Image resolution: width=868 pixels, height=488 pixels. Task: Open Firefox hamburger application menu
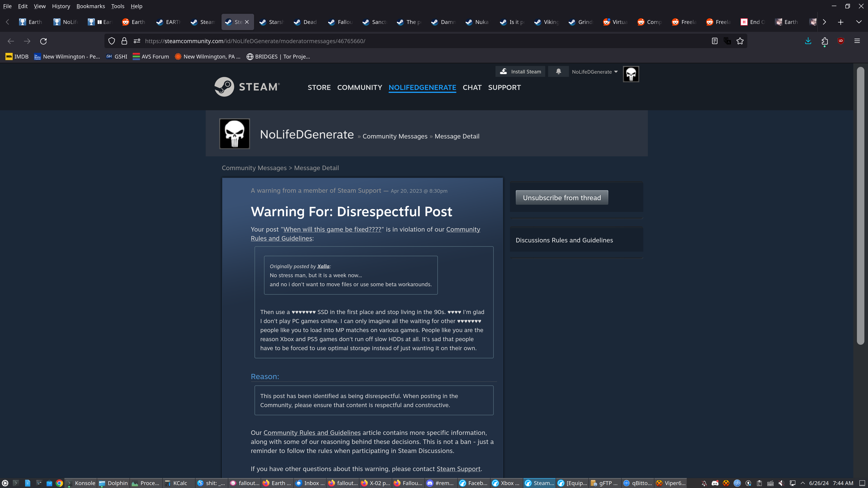857,41
